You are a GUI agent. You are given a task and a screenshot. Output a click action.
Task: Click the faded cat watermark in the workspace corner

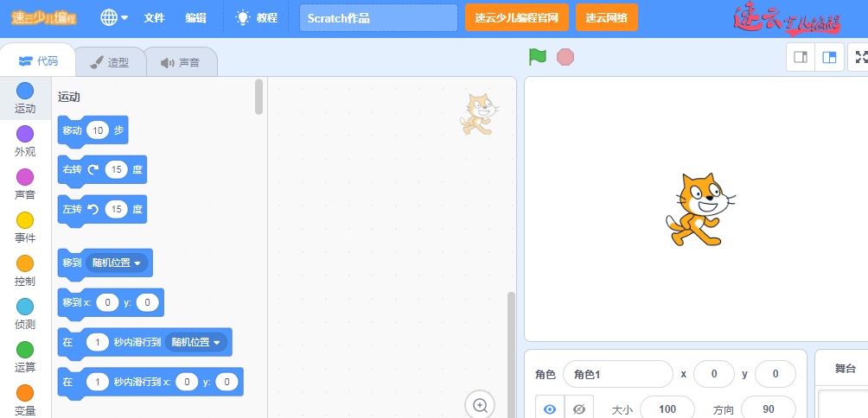(479, 114)
